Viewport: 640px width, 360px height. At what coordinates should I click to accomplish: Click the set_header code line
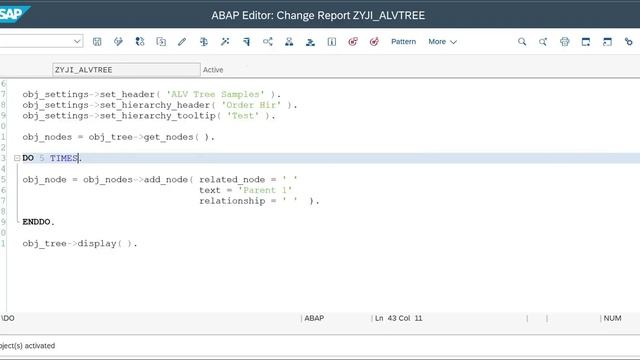click(x=152, y=94)
